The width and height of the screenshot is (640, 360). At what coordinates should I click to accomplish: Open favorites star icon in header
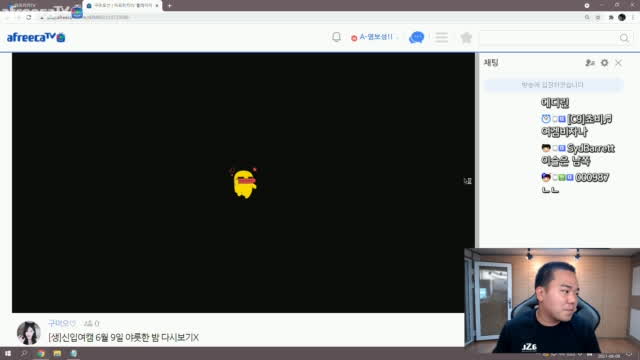[x=466, y=38]
